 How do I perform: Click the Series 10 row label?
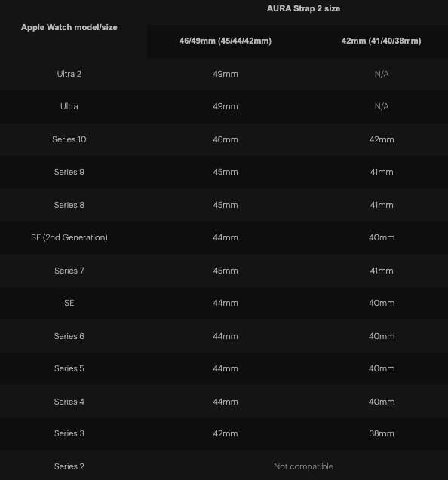69,139
